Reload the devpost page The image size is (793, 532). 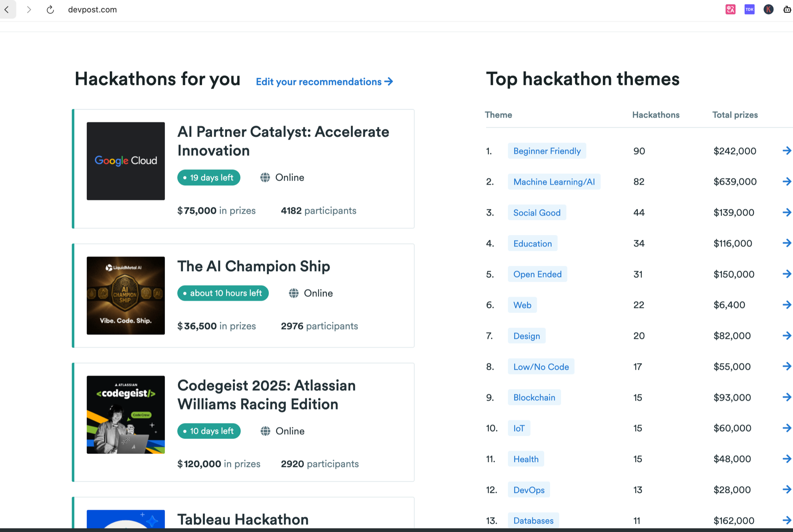[x=50, y=10]
